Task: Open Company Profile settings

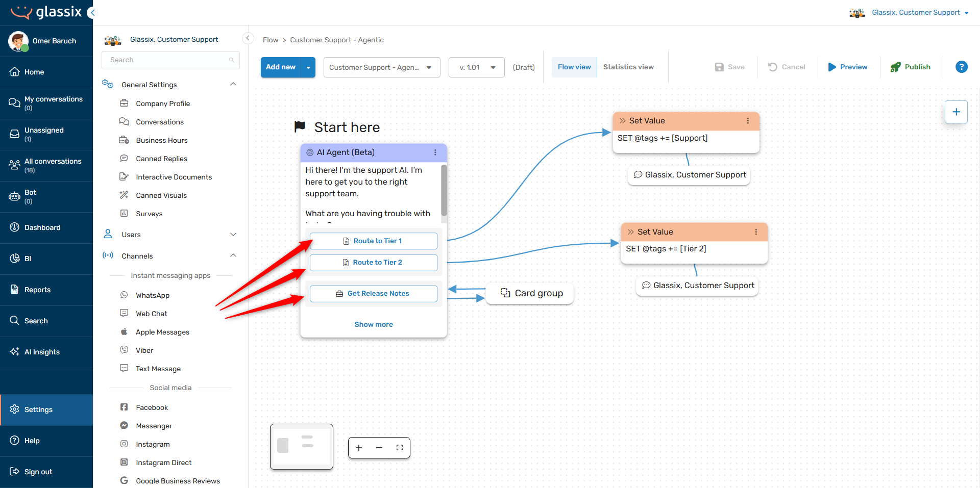Action: tap(162, 104)
